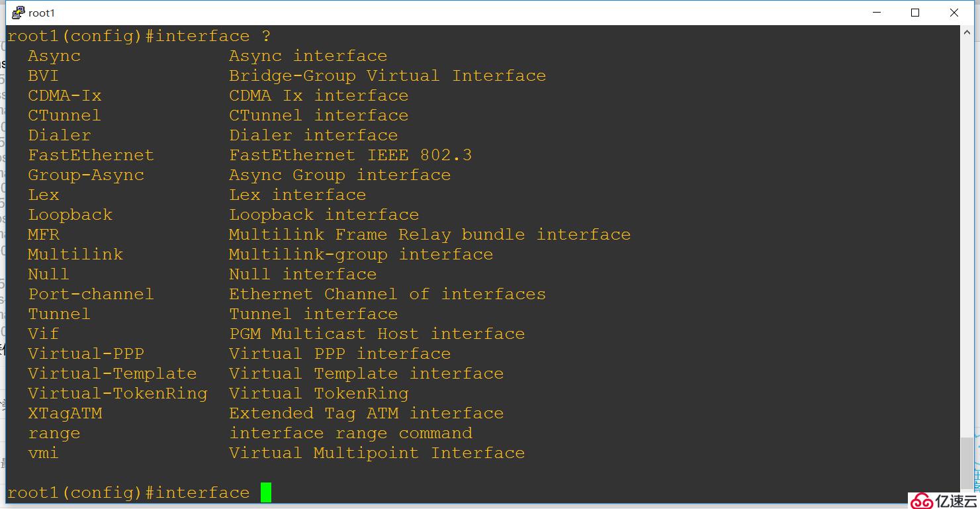The image size is (980, 509).
Task: Select the "CTunnel" interface keyword
Action: click(65, 116)
